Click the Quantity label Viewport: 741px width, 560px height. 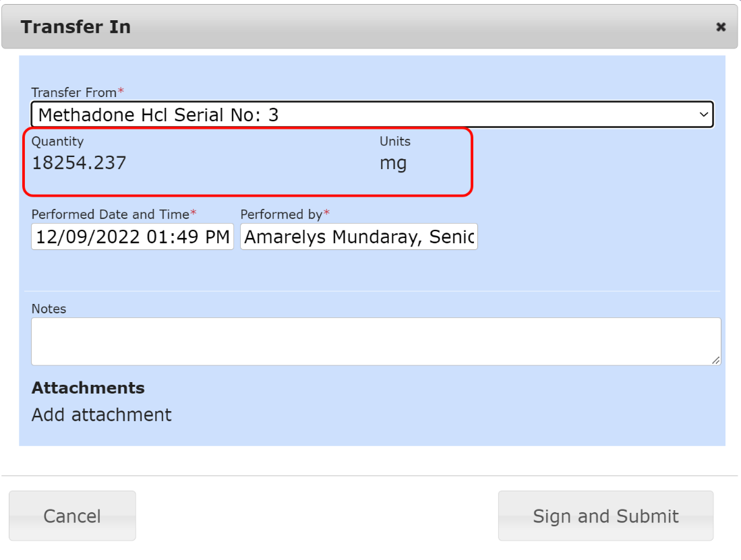click(57, 142)
